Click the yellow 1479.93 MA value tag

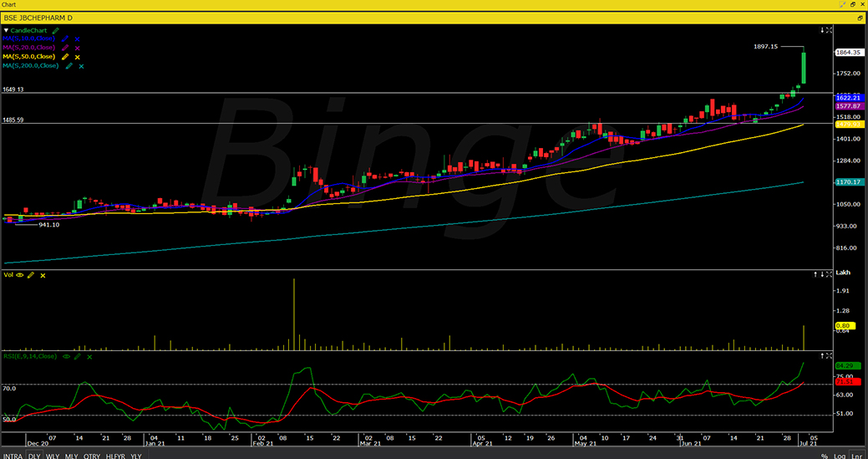click(x=849, y=125)
